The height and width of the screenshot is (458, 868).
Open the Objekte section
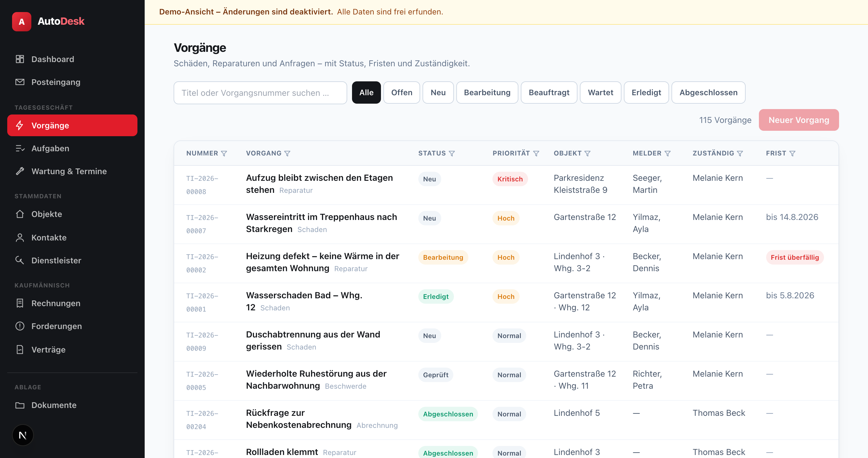72,214
